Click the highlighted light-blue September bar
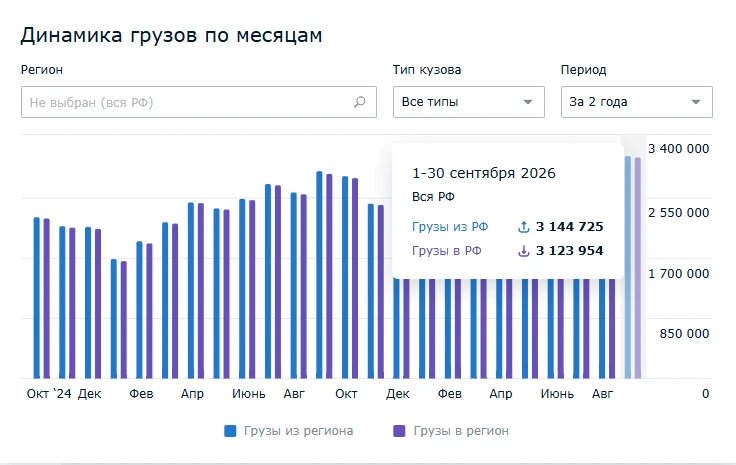The image size is (736, 465). coord(628,267)
